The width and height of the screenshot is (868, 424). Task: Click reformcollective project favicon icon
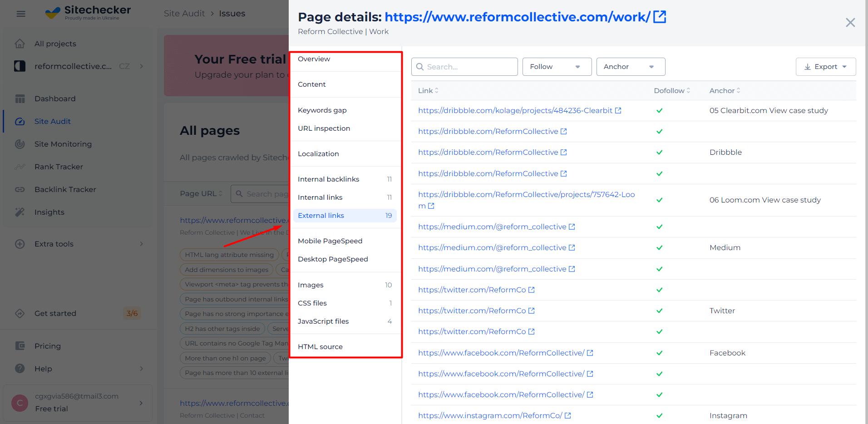(x=20, y=66)
